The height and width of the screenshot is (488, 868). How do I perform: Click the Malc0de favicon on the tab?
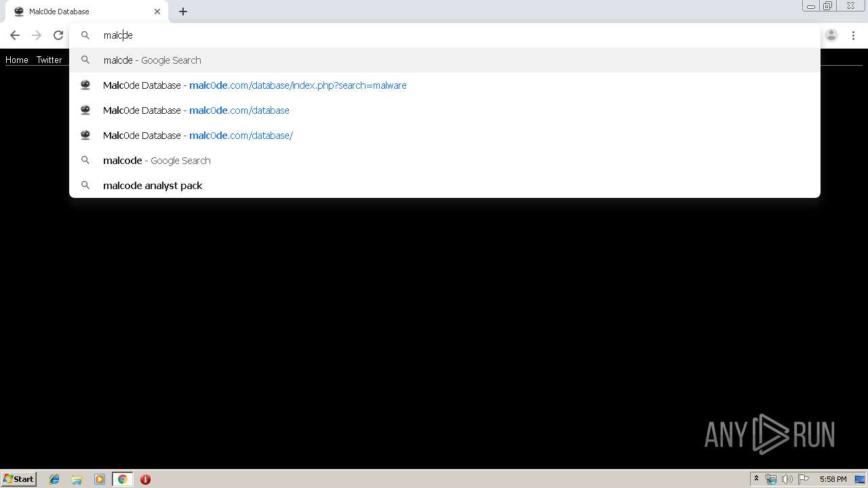tap(19, 12)
